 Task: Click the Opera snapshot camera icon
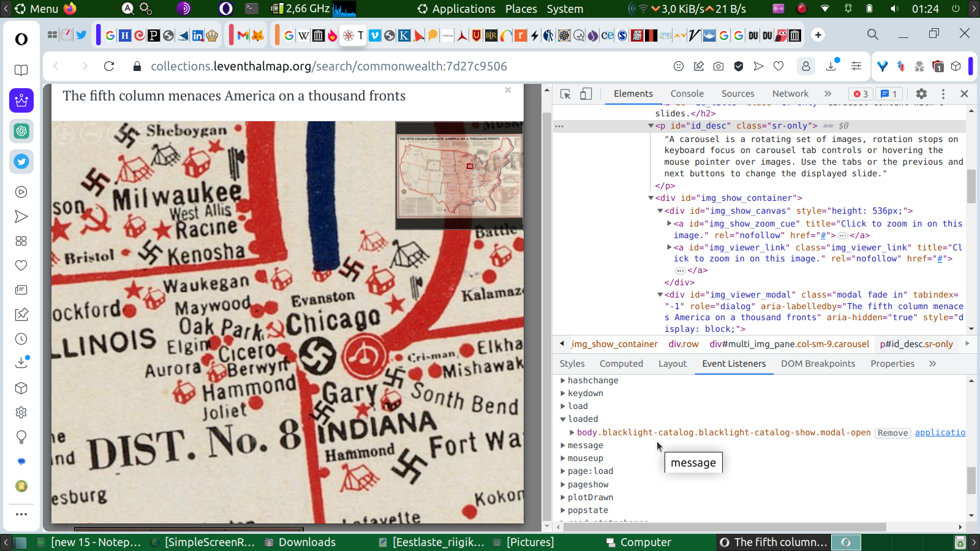pos(718,66)
